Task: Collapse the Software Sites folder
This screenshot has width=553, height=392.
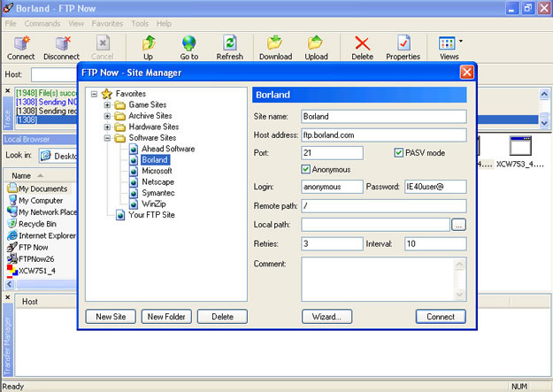Action: pos(107,138)
